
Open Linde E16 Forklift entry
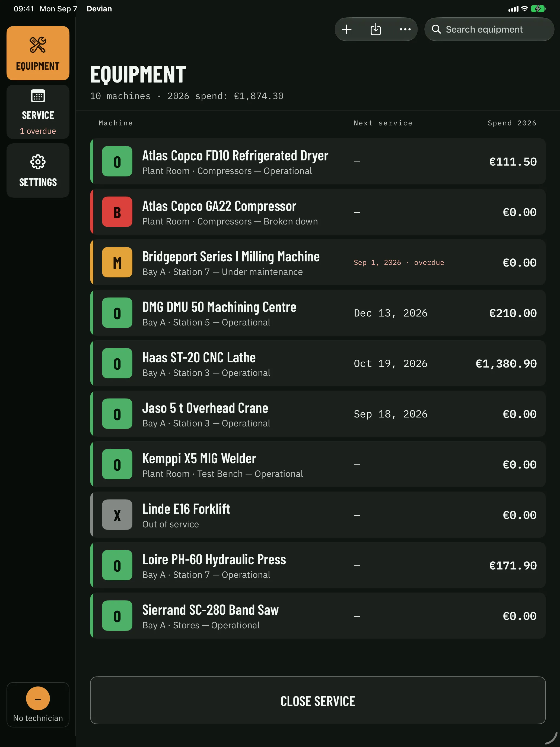tap(318, 515)
